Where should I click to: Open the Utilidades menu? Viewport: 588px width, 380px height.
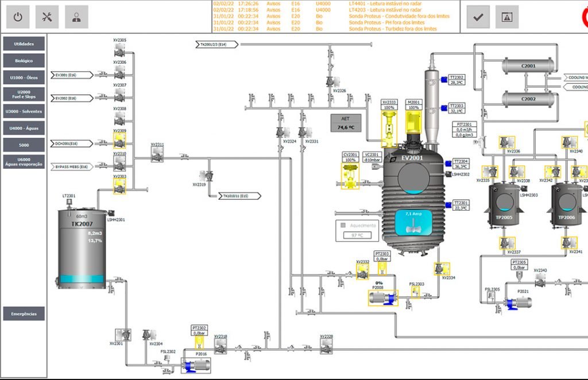click(x=24, y=44)
